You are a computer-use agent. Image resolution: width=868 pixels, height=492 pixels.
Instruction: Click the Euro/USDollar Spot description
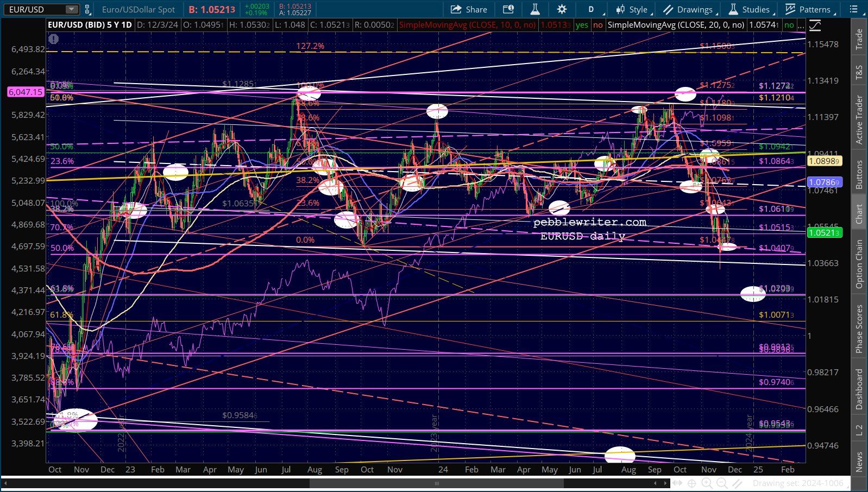[139, 9]
